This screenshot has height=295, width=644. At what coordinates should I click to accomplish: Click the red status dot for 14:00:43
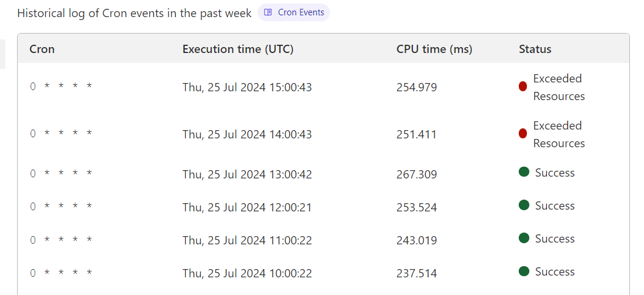tap(523, 134)
